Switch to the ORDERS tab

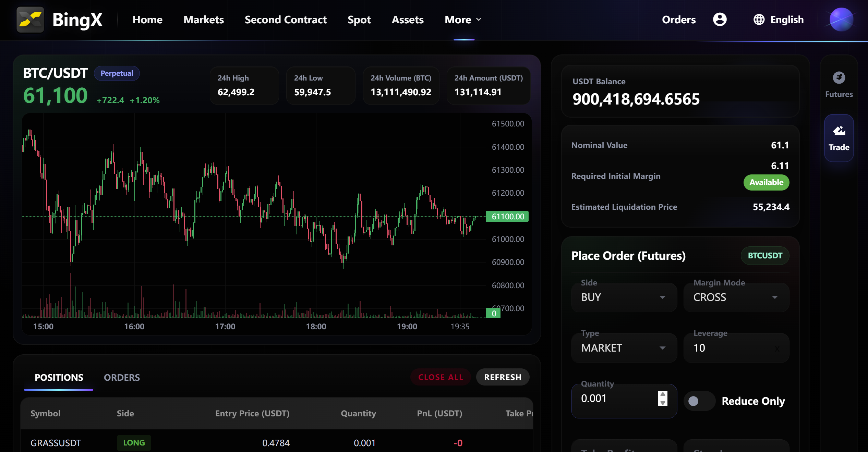(122, 377)
